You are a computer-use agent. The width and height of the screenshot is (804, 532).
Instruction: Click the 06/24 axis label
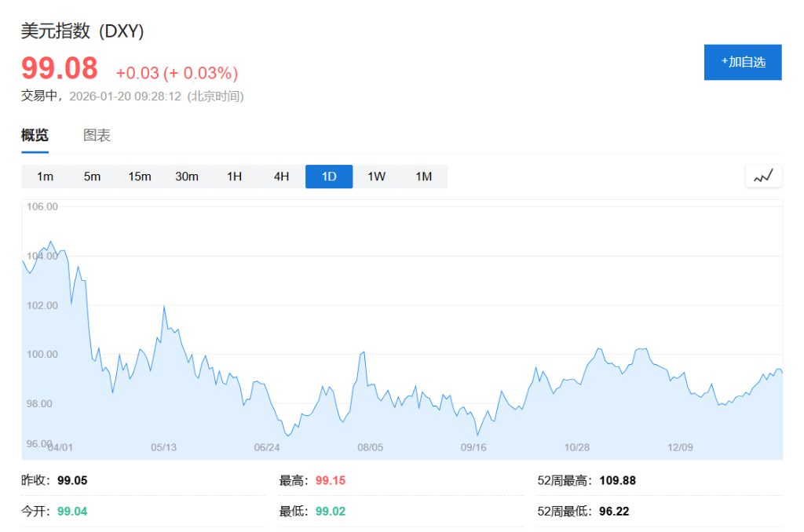269,447
